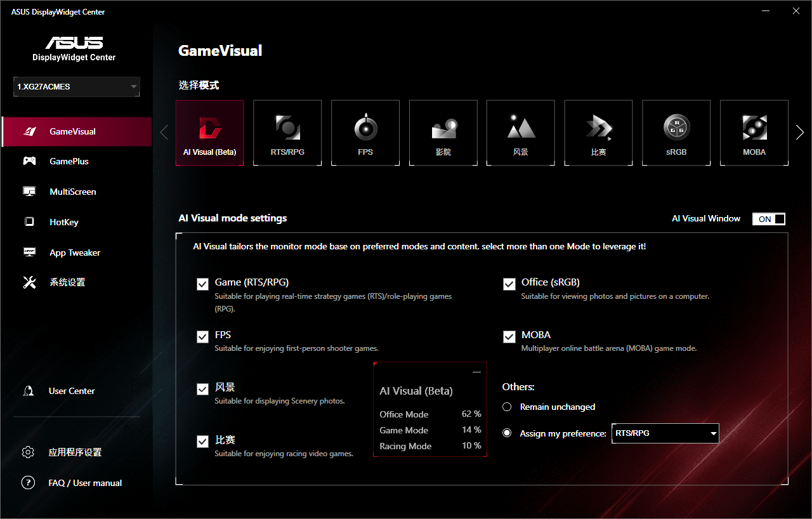The height and width of the screenshot is (519, 812).
Task: Open the HotKey sidebar section
Action: [77, 222]
